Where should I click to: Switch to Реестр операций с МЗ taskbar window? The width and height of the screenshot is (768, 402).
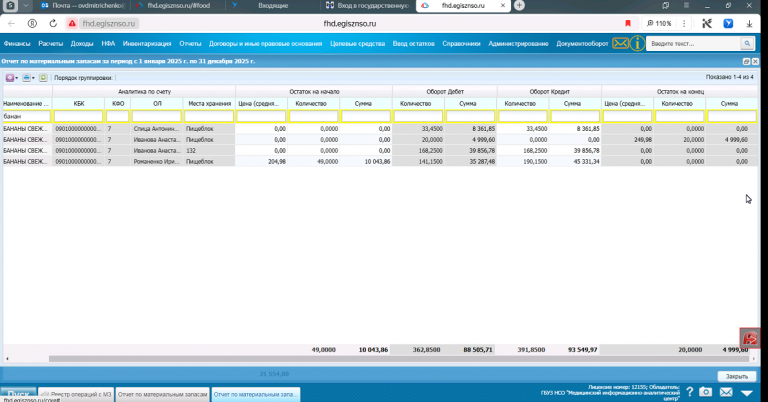[x=76, y=394]
